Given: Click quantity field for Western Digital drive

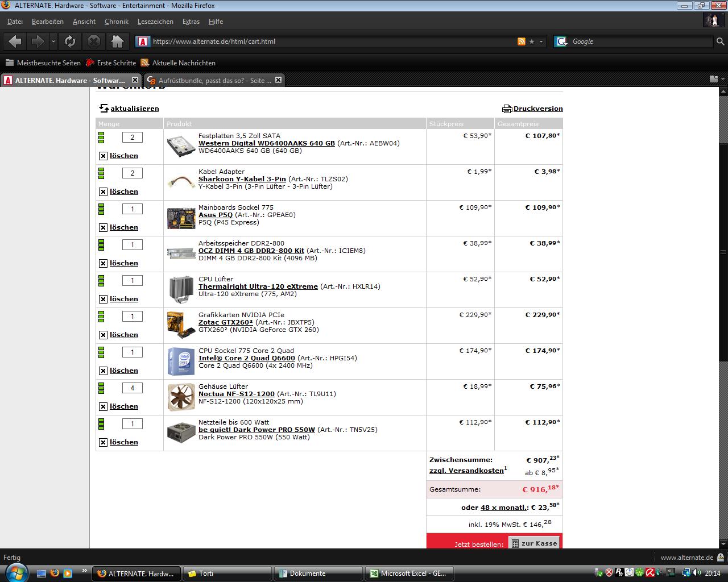Looking at the screenshot, I should (133, 137).
